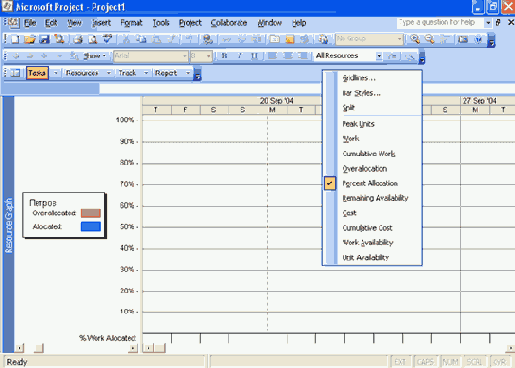Click the Overallocated color swatch in legend
Viewport: 515px width, 368px height.
[x=91, y=213]
